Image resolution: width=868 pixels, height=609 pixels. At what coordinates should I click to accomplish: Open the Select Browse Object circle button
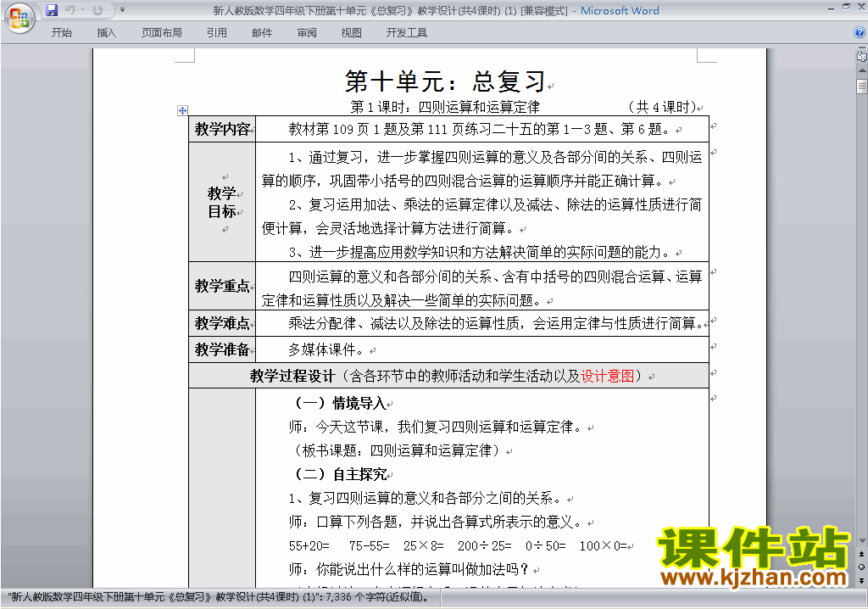(861, 567)
